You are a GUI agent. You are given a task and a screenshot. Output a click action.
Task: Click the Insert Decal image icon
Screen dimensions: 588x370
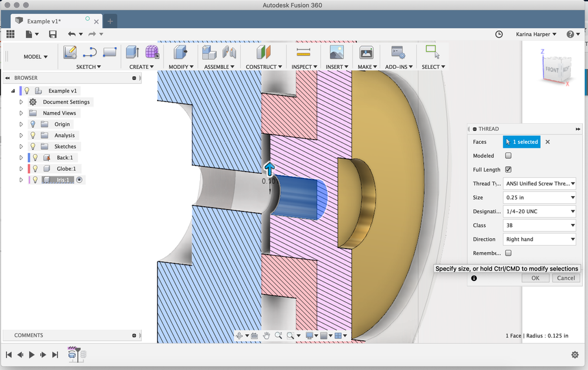(x=336, y=52)
